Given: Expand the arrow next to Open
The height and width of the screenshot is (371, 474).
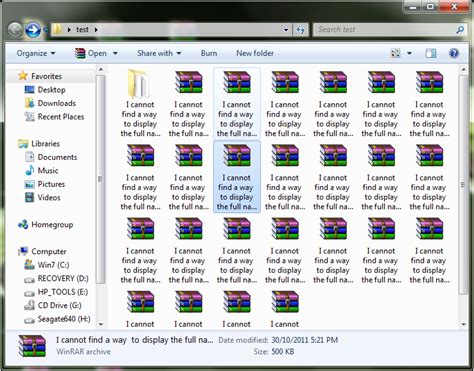Looking at the screenshot, I should (115, 53).
